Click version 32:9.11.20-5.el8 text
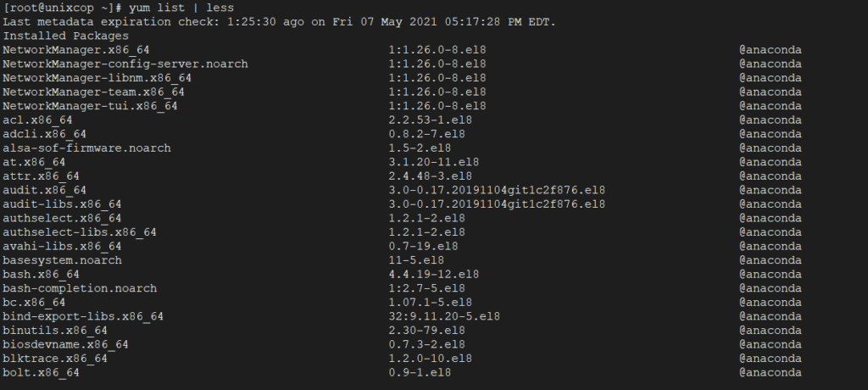868x390 pixels. coord(444,316)
